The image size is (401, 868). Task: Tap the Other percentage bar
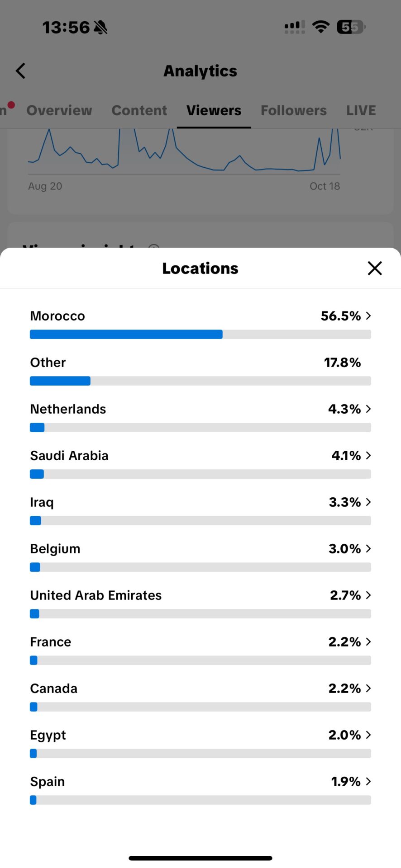coord(200,381)
